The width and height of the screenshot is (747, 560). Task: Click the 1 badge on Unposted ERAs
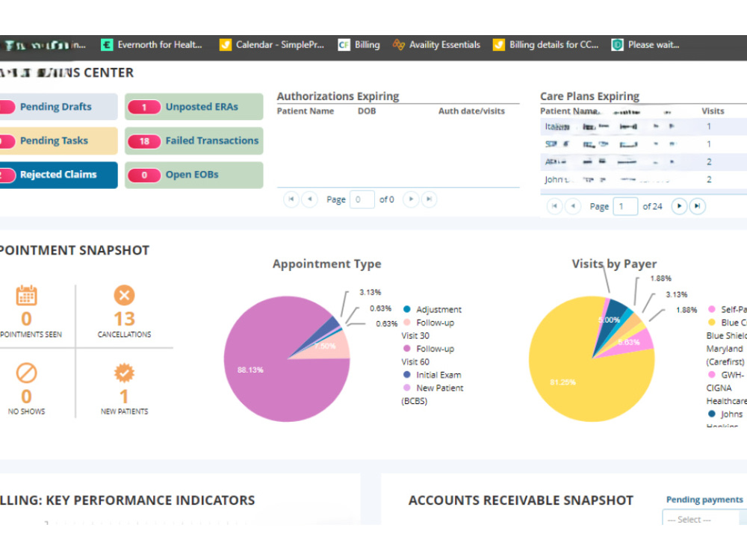point(144,107)
